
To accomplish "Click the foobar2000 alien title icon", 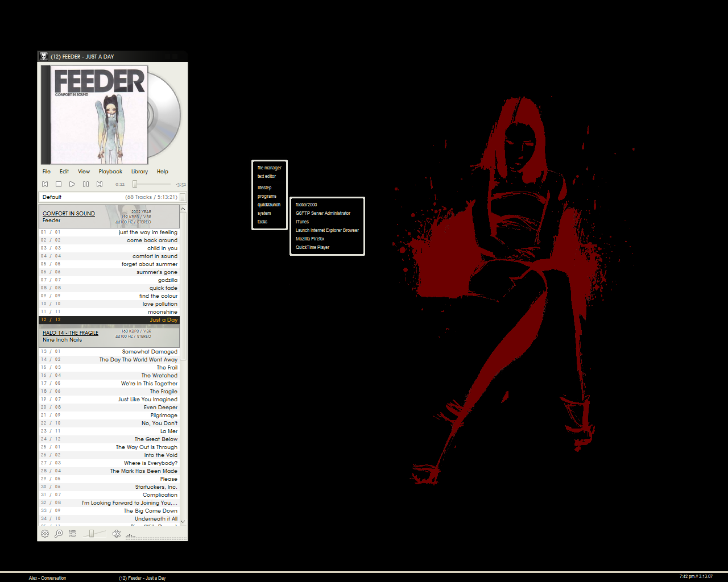I will pos(44,56).
